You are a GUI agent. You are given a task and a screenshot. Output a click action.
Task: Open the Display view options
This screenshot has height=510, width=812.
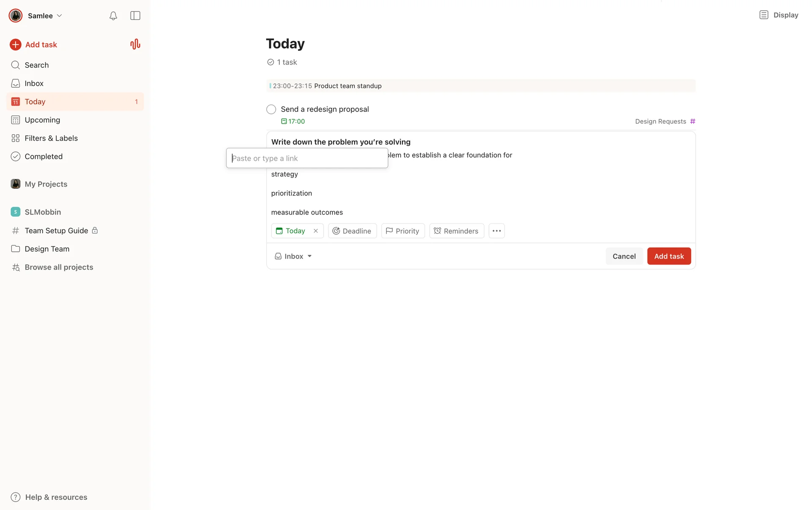[x=779, y=15]
